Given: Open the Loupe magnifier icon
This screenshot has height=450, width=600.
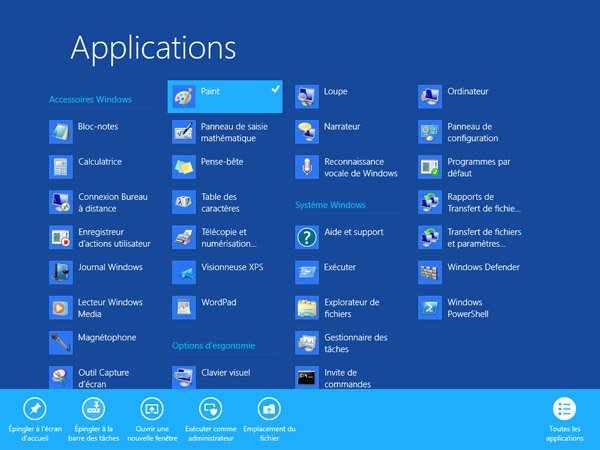Looking at the screenshot, I should [x=307, y=97].
